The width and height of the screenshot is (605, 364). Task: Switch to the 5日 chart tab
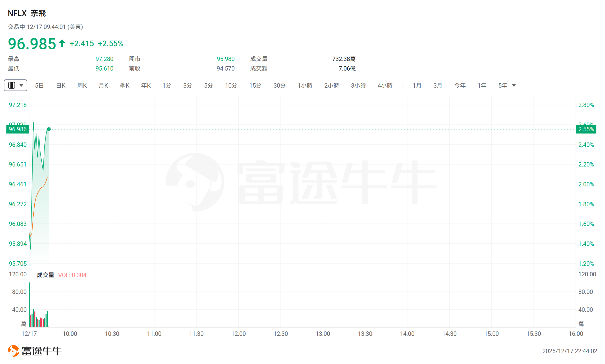39,85
